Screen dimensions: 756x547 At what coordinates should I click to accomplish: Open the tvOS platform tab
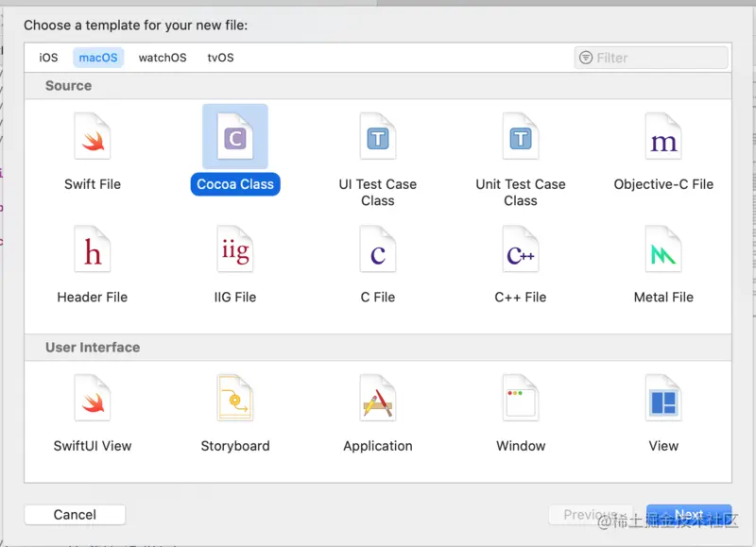[220, 58]
